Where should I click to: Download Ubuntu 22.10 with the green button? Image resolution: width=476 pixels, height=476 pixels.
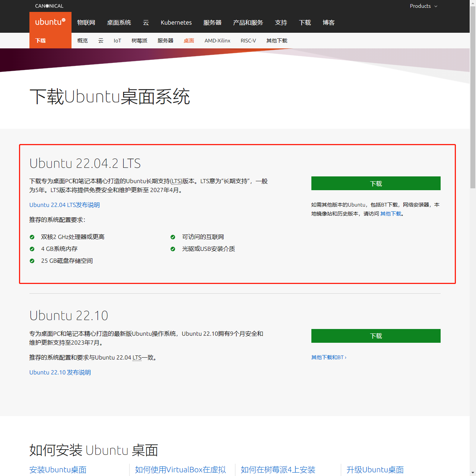pos(376,336)
